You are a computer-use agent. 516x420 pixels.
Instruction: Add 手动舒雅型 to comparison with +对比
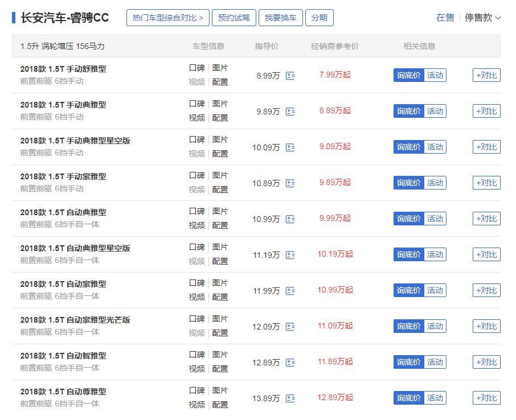coord(486,75)
